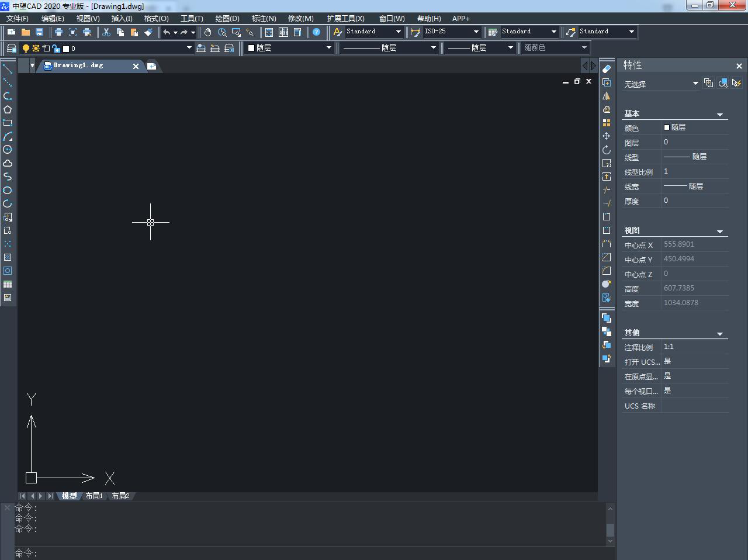Screen dimensions: 748x560
Task: Open the Layer Properties Manager icon
Action: [x=11, y=48]
